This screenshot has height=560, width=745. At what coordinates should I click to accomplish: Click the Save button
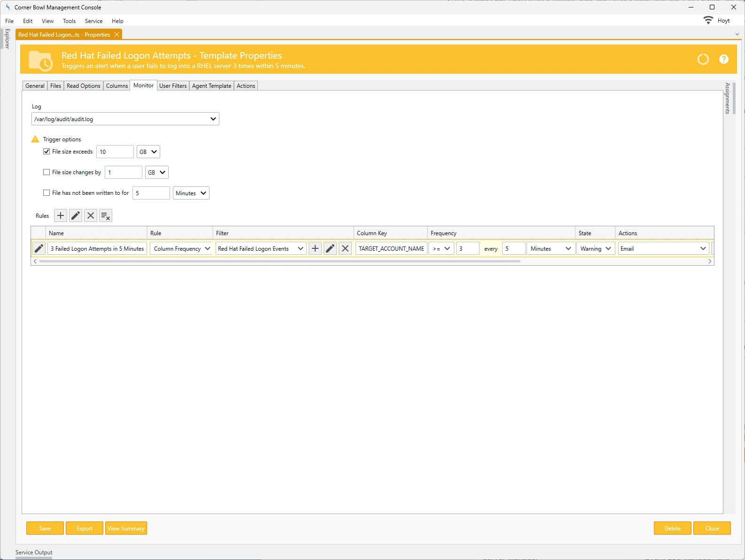coord(45,528)
